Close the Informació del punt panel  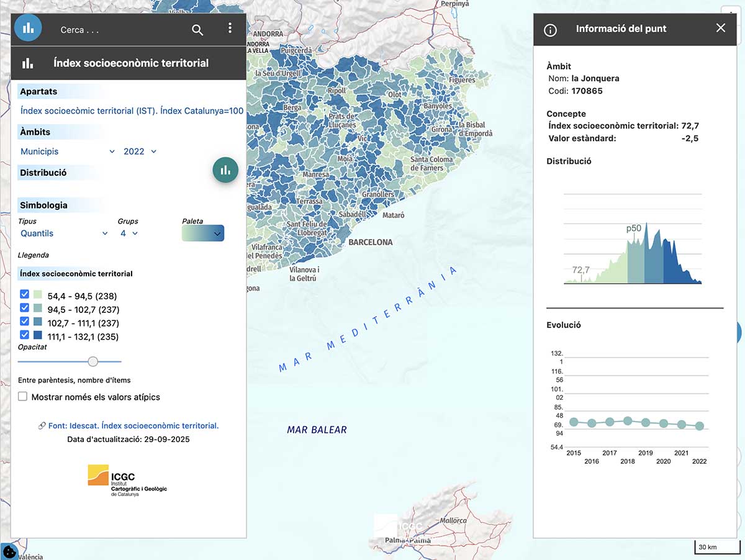(x=720, y=28)
